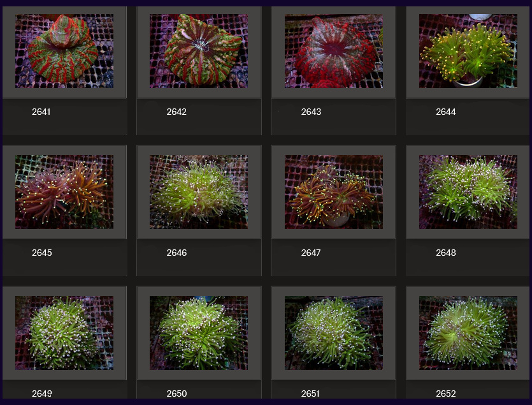The image size is (532, 405).
Task: Open coral thumbnail numbered 2647
Action: pos(334,192)
